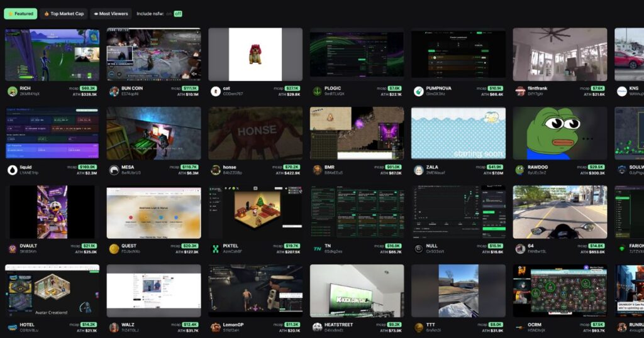This screenshot has height=338, width=644.
Task: Click the RAWDOG frog avatar icon
Action: click(520, 170)
